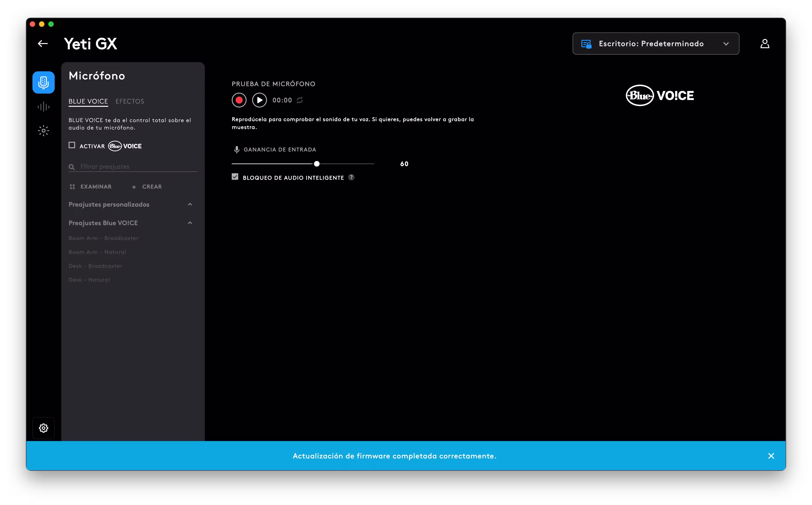
Task: Open the user account profile icon
Action: (x=764, y=44)
